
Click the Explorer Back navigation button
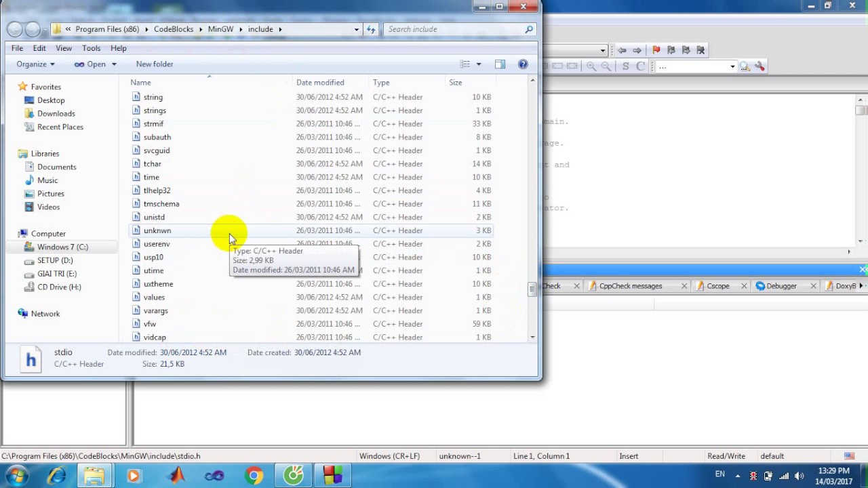click(15, 29)
